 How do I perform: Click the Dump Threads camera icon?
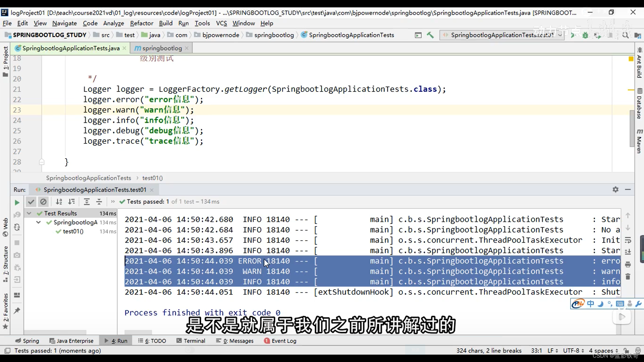pyautogui.click(x=17, y=255)
